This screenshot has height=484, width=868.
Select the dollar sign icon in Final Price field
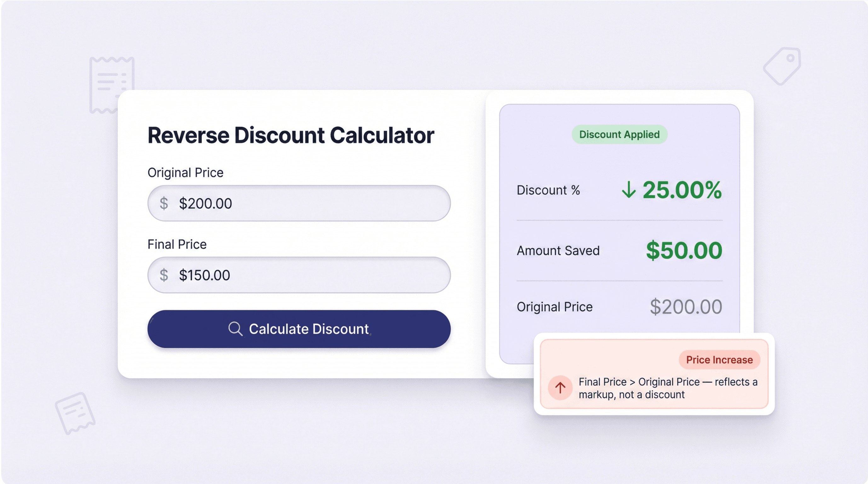(165, 275)
